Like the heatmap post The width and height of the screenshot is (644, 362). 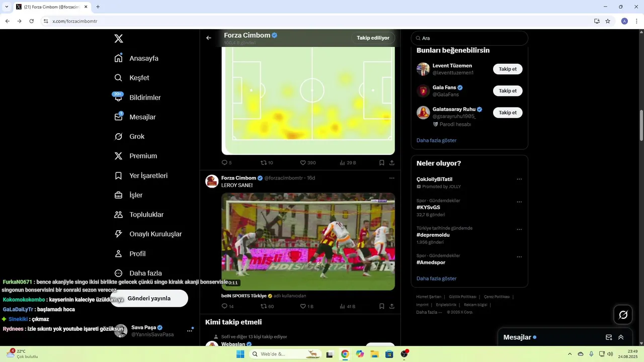click(303, 163)
